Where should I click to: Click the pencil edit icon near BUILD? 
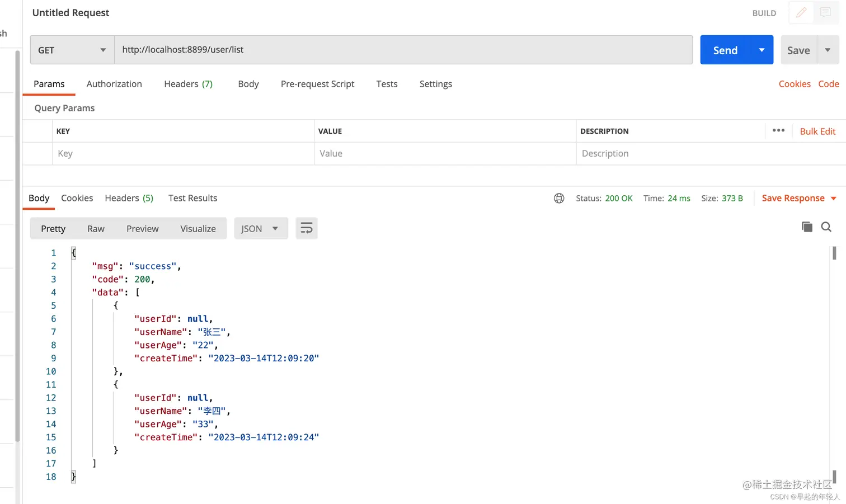coord(801,12)
